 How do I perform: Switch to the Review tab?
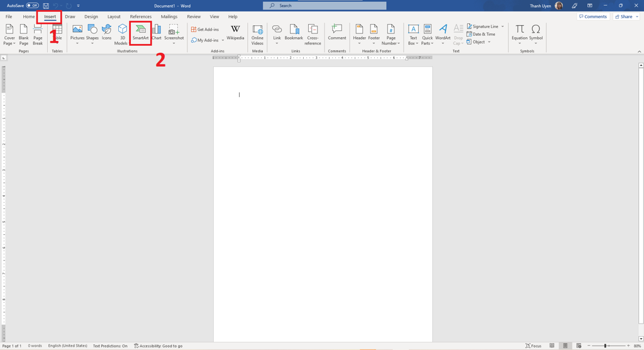194,17
